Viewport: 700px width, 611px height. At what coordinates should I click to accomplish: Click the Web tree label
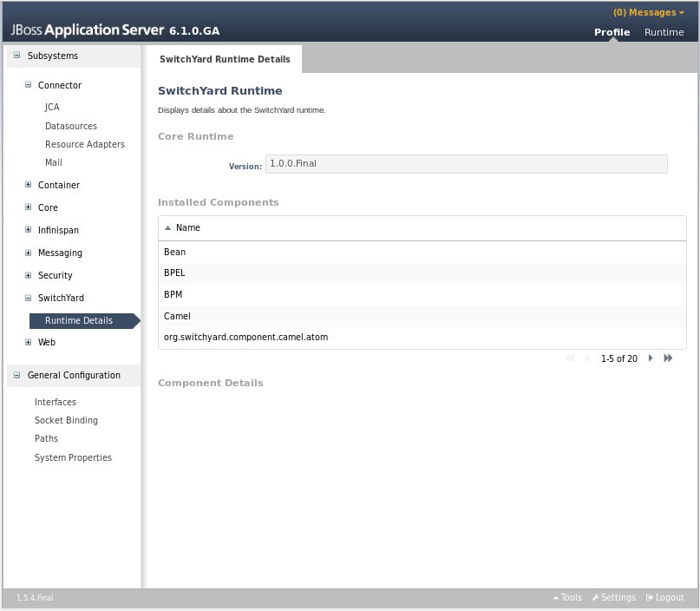pos(47,342)
